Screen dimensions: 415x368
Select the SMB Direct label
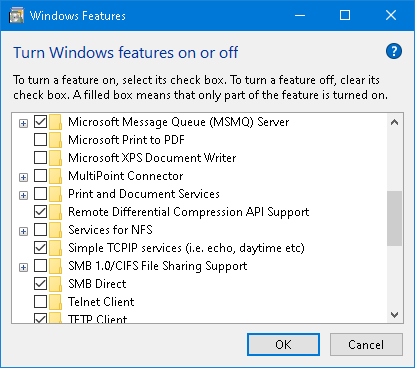(97, 284)
